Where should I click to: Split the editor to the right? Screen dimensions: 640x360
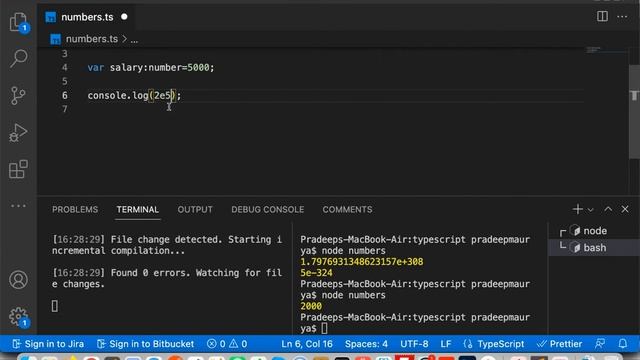tap(602, 16)
